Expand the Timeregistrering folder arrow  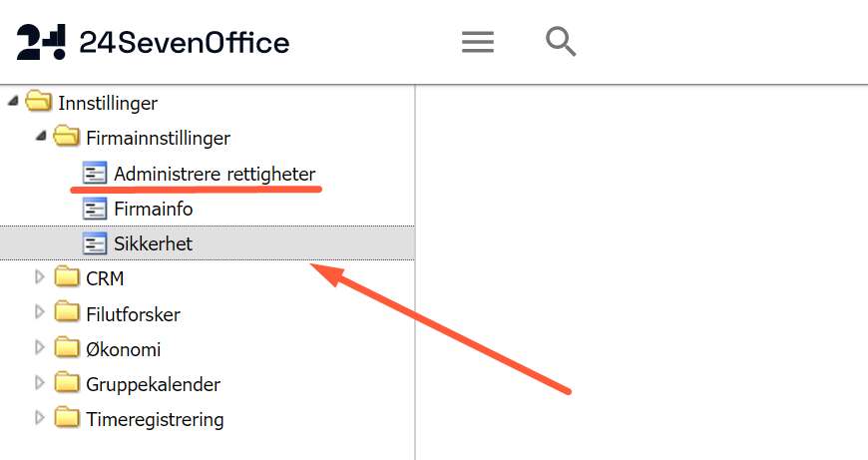click(41, 419)
